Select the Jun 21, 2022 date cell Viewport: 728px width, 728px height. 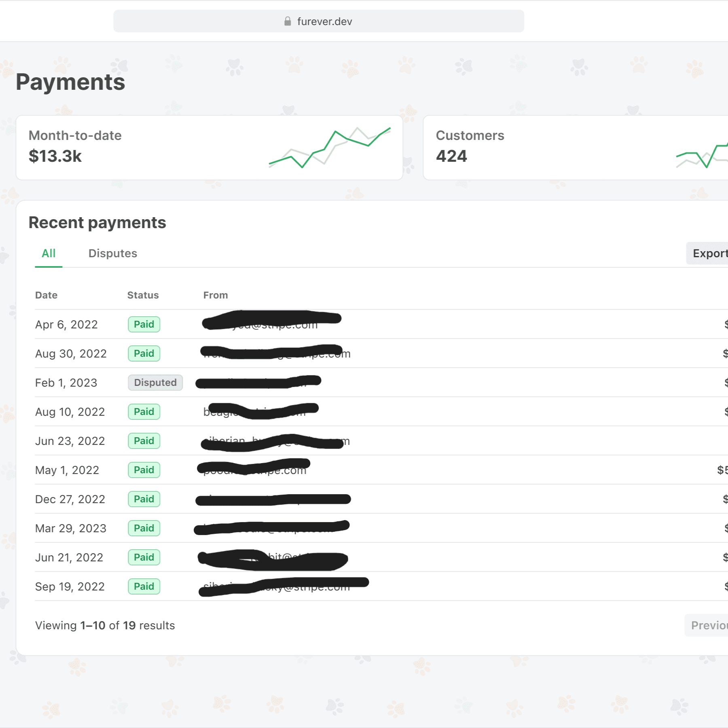pos(69,557)
